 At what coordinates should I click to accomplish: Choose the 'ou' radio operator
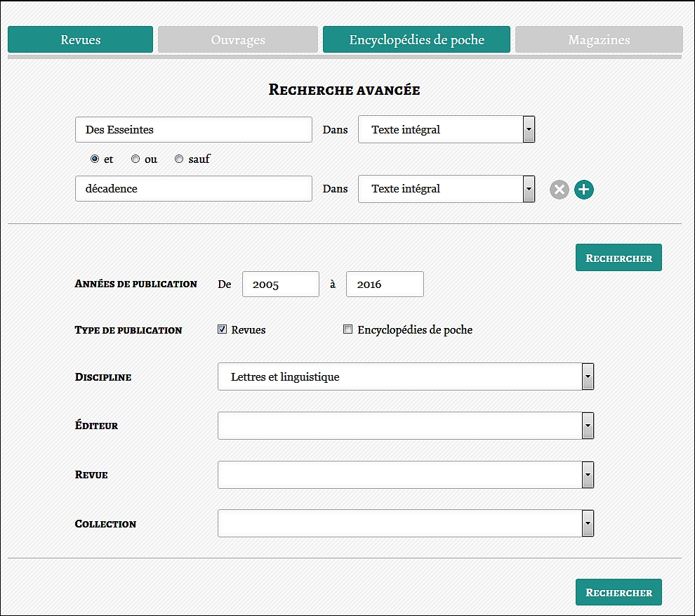[x=135, y=159]
